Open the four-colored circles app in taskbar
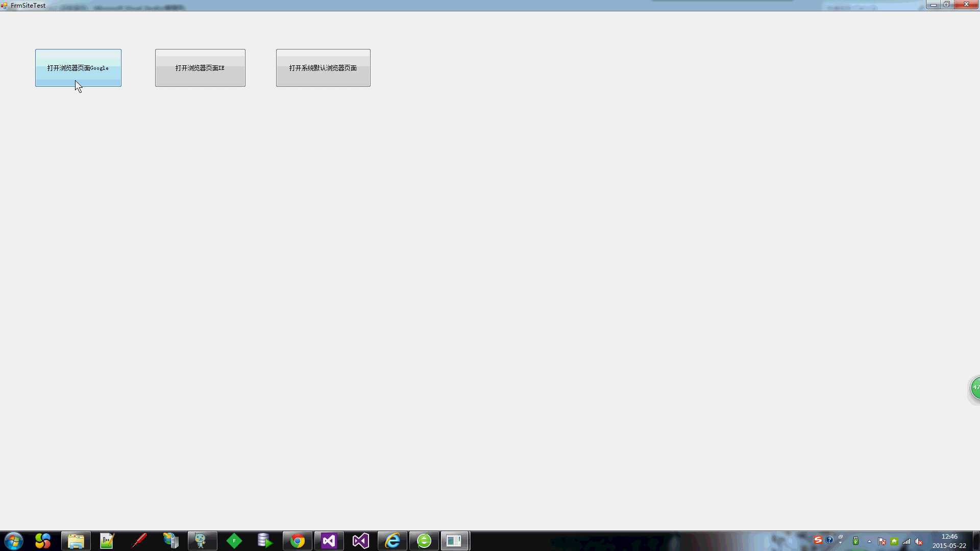This screenshot has height=551, width=980. (43, 541)
